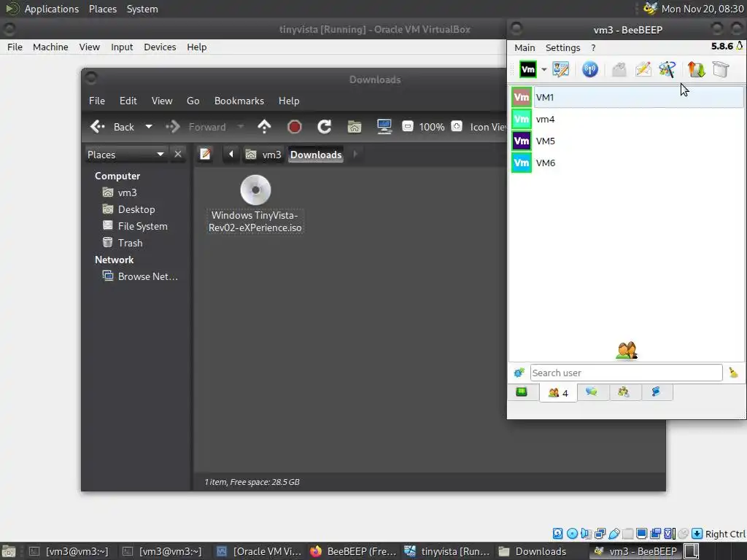Open the Go menu in Downloads window

(193, 101)
